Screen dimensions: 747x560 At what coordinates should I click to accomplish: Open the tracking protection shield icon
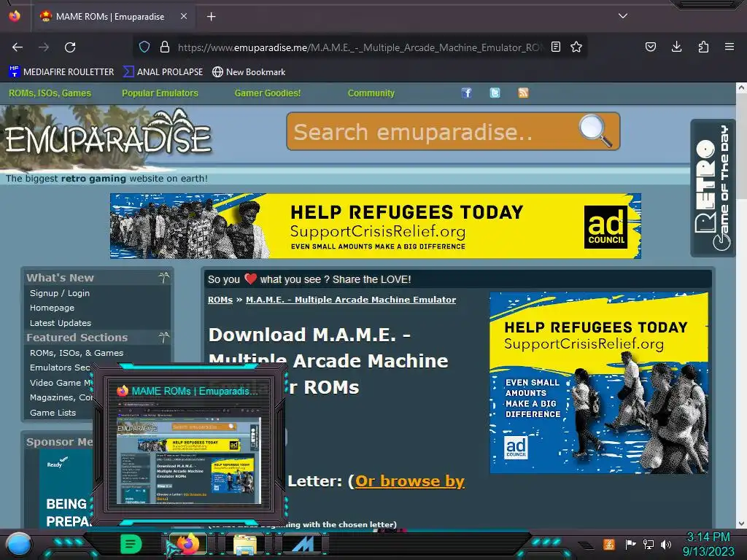pos(144,47)
